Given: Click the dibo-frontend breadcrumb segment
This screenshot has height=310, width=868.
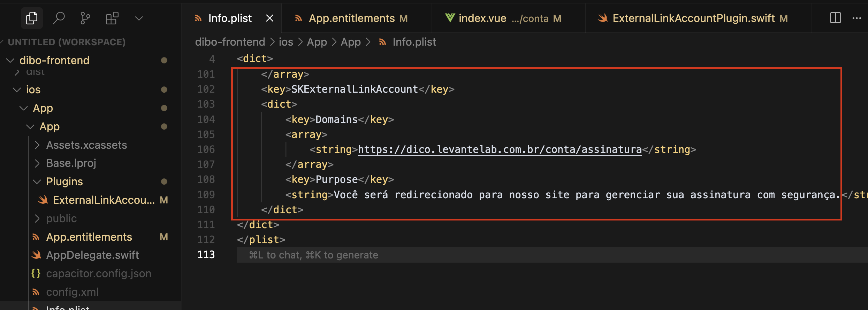Looking at the screenshot, I should point(230,42).
